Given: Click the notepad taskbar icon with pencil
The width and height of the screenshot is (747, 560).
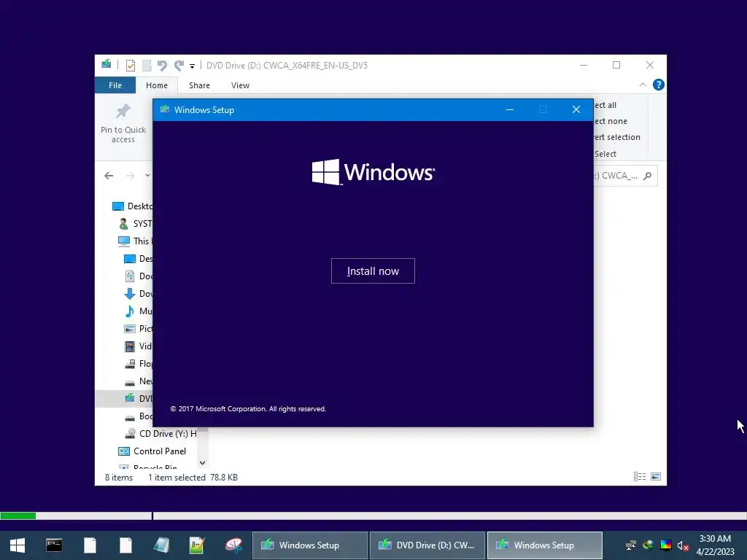Looking at the screenshot, I should pos(197,545).
